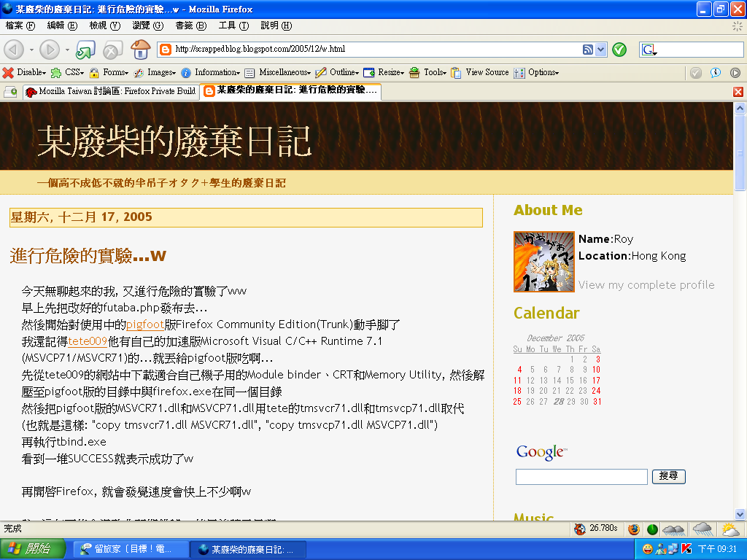Open the Images dropdown menu

[155, 72]
